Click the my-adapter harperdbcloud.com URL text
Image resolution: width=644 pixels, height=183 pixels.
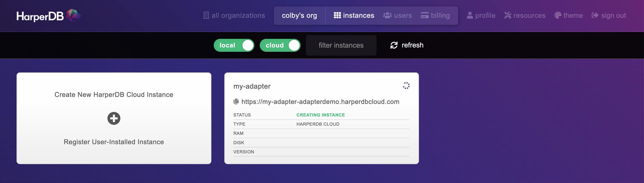pyautogui.click(x=320, y=102)
